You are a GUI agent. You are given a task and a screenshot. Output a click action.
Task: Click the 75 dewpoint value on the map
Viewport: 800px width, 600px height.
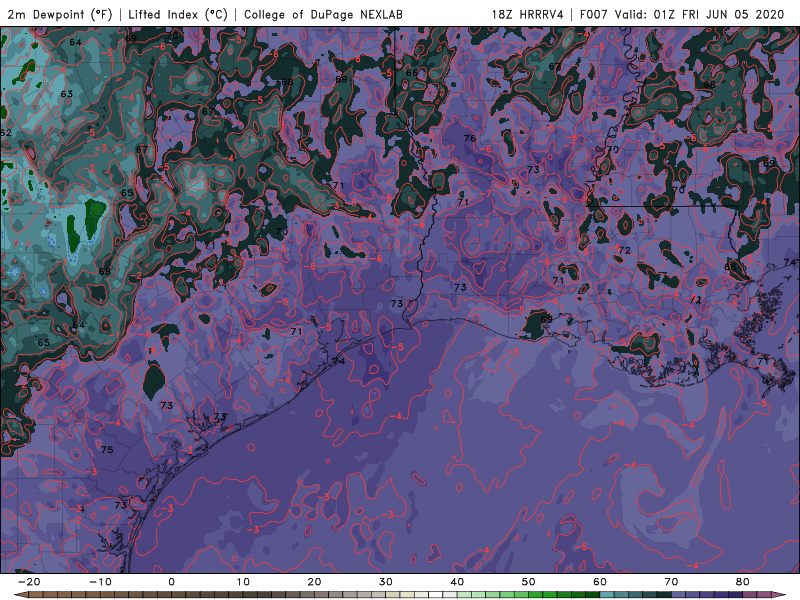107,449
